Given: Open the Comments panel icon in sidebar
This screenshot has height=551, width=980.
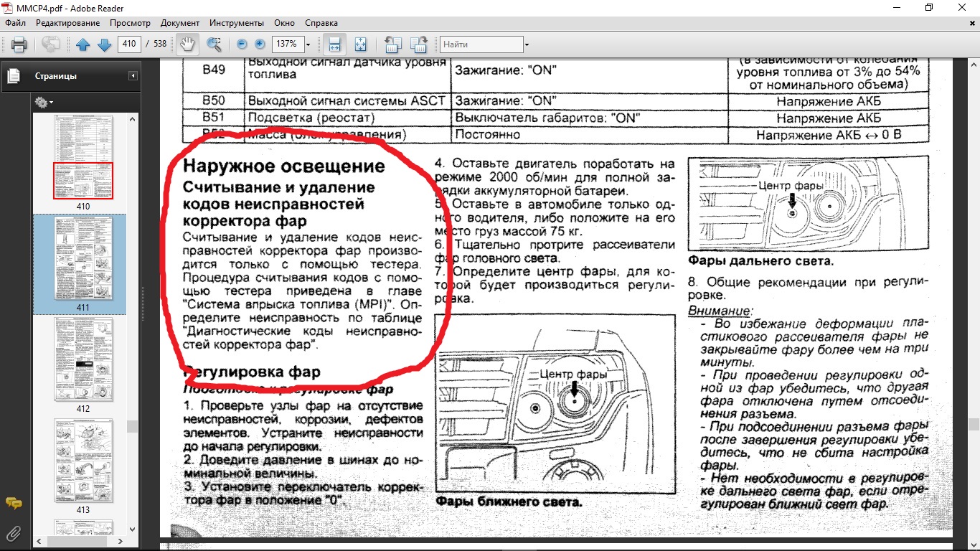Looking at the screenshot, I should [x=13, y=503].
